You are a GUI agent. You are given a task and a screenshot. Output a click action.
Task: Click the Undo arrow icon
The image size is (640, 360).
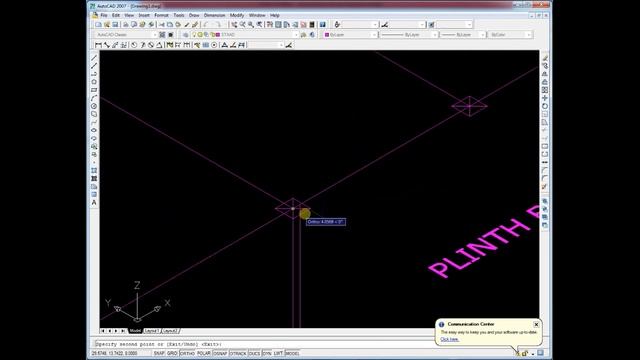coord(206,25)
